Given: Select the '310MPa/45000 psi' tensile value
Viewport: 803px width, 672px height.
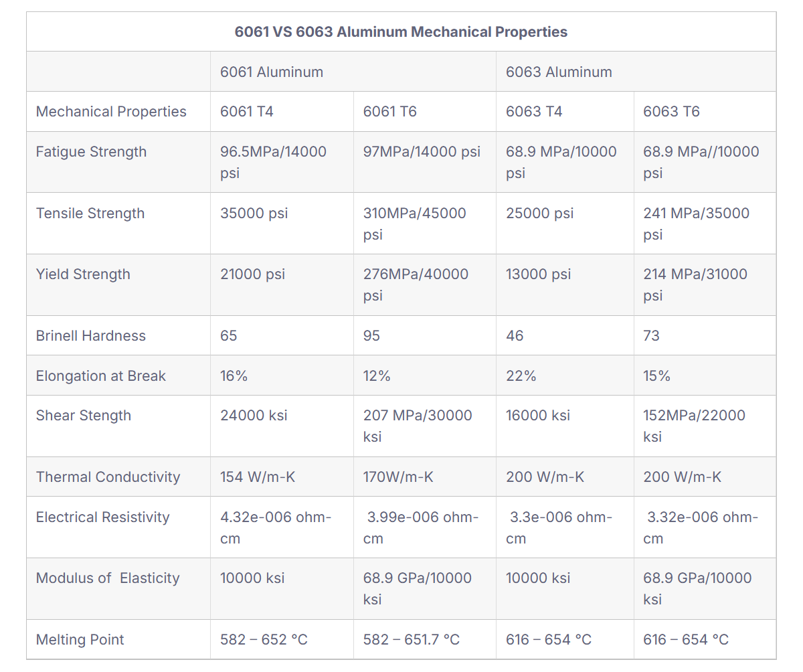Looking at the screenshot, I should tap(415, 223).
